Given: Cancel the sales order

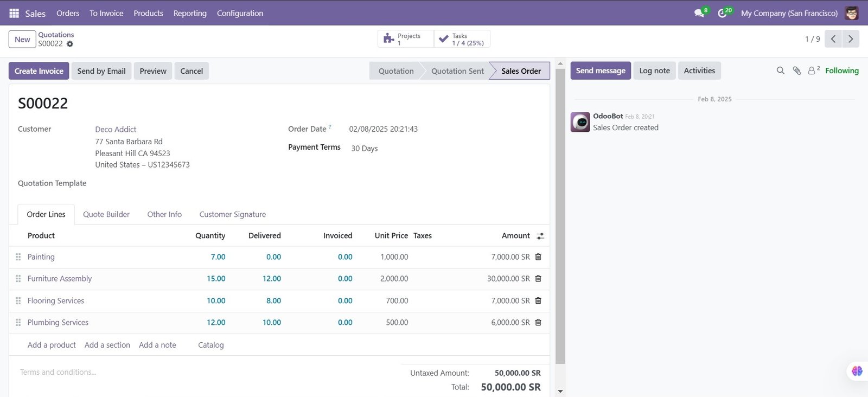Looking at the screenshot, I should click(192, 71).
